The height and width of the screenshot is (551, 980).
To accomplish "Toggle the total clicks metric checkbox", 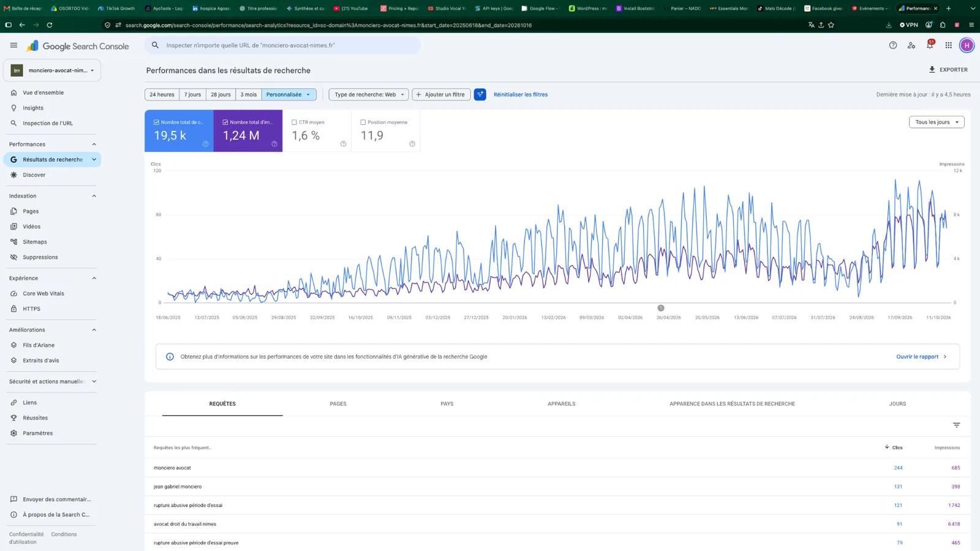I will (156, 122).
